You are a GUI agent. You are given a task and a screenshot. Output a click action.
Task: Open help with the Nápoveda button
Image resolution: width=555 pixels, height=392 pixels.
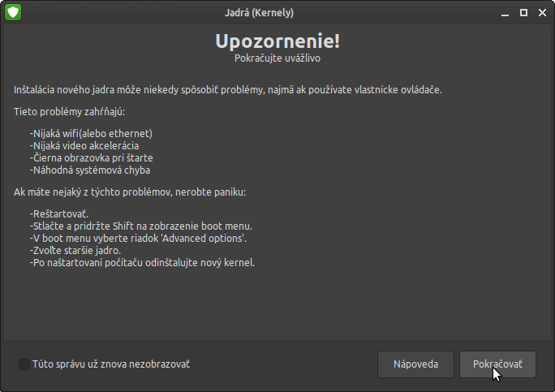coord(415,364)
